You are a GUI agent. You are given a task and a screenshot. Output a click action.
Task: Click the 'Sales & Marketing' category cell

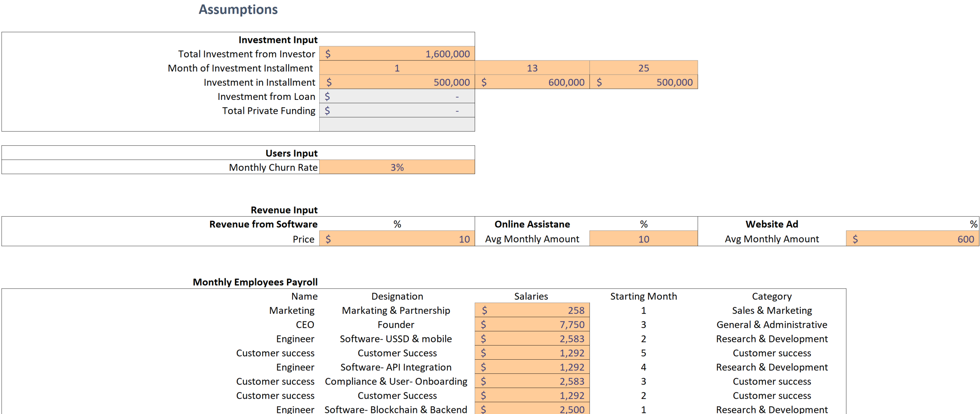(772, 310)
